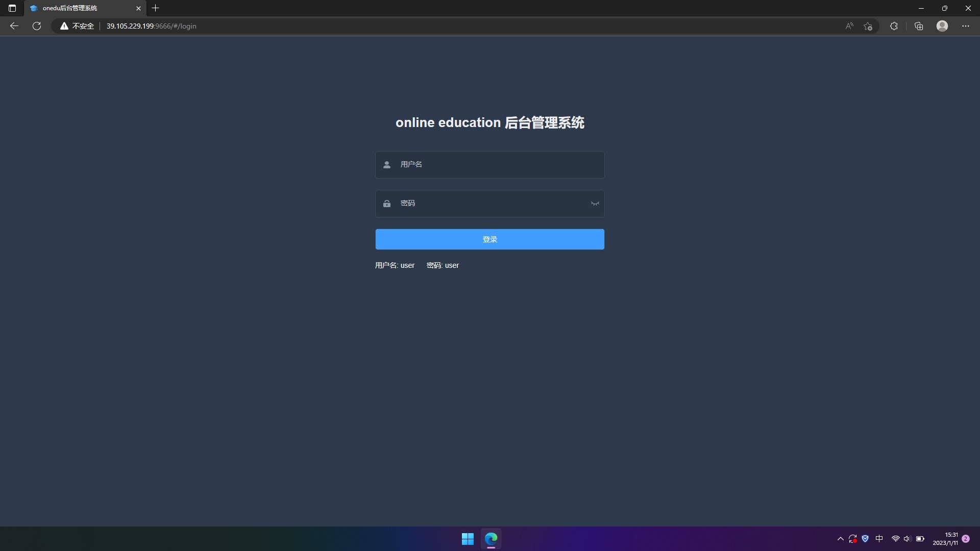
Task: Switch the 中 input method indicator
Action: coord(879,539)
